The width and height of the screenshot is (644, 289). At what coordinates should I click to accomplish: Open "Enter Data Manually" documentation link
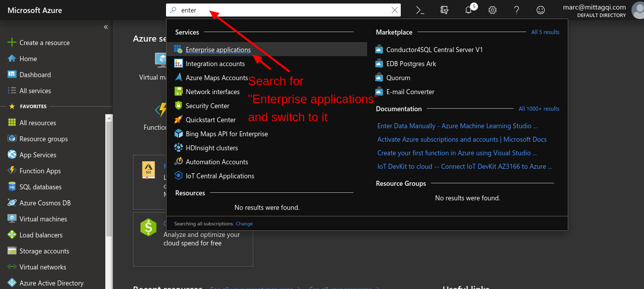[457, 126]
